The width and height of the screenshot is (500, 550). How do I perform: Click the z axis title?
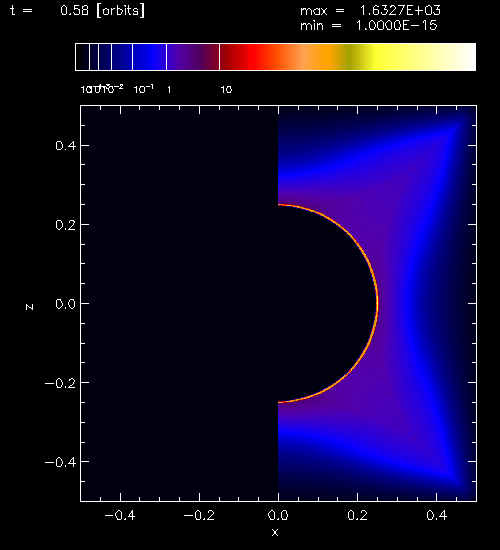30,307
